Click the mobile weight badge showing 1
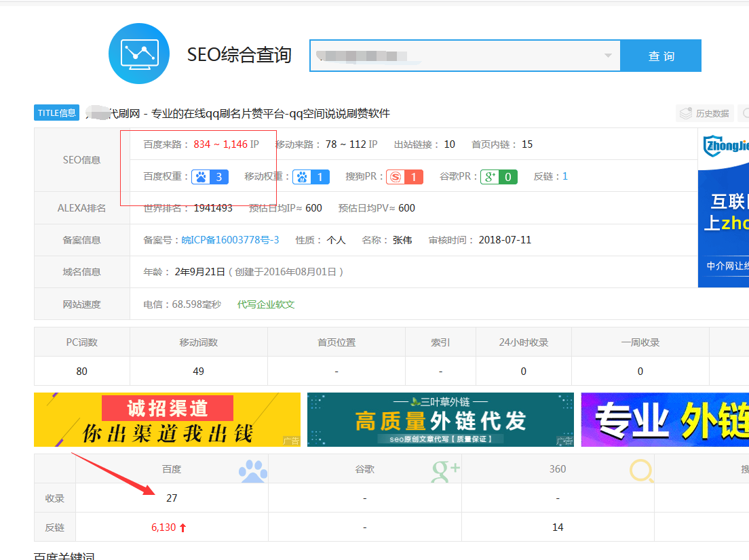The image size is (749, 560). (311, 177)
